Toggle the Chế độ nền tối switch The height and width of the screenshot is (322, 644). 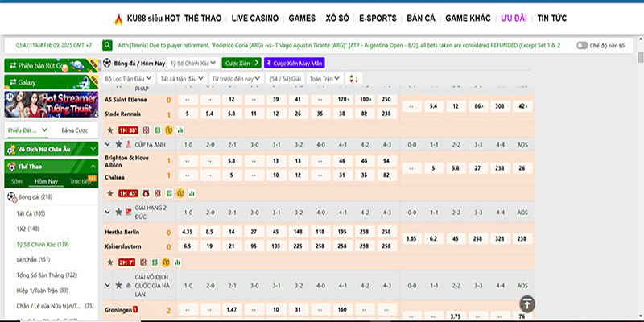(582, 46)
